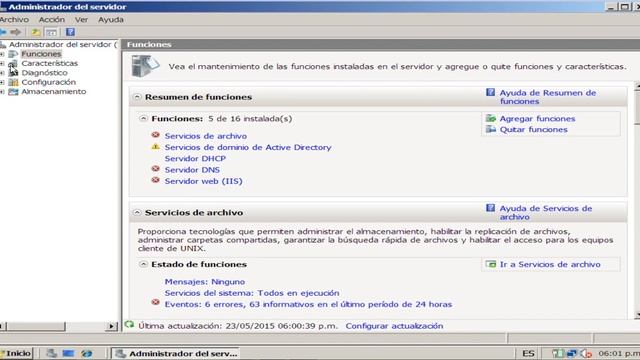Expand the Almacenamiento tree node
Image resolution: width=640 pixels, height=360 pixels.
pyautogui.click(x=2, y=91)
